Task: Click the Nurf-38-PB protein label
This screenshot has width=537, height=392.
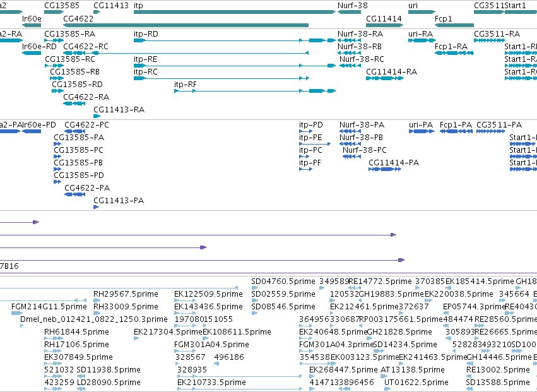Action: pos(361,138)
